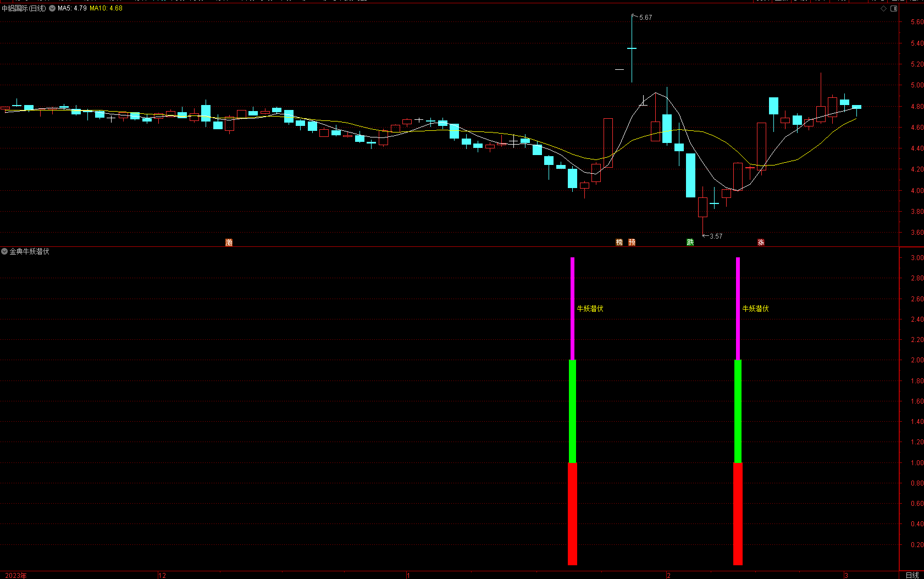This screenshot has width=924, height=579.
Task: Click the 3.00 value on indicator axis
Action: coord(917,258)
